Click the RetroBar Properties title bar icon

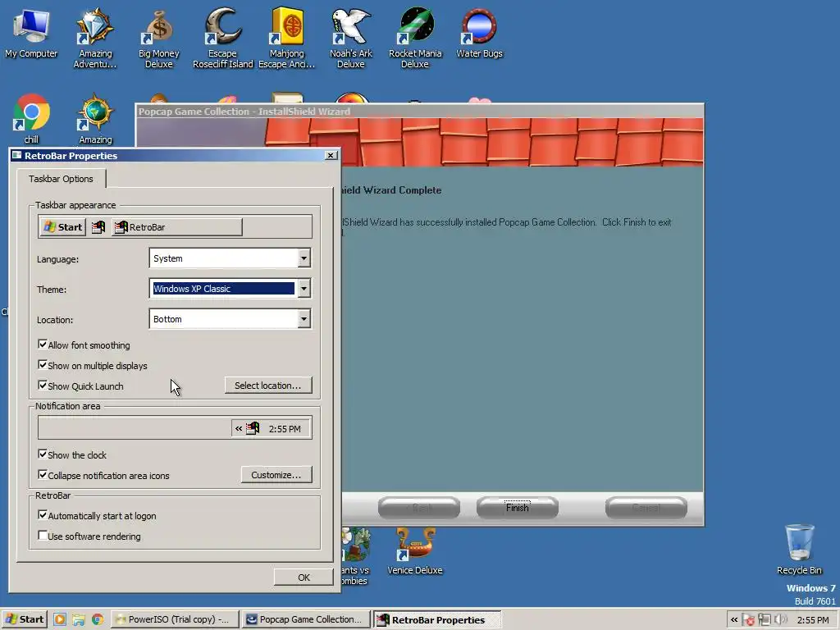(x=16, y=155)
